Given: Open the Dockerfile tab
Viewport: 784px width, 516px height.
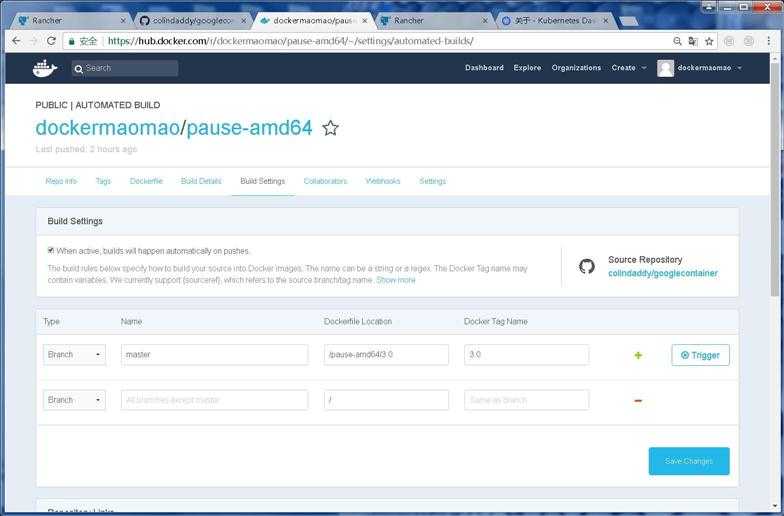Looking at the screenshot, I should pos(146,181).
